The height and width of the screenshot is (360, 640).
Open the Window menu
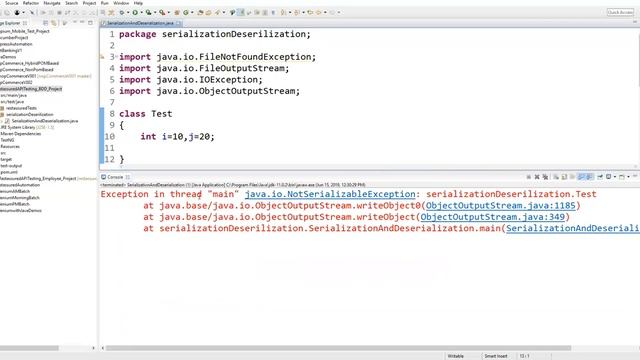click(121, 3)
